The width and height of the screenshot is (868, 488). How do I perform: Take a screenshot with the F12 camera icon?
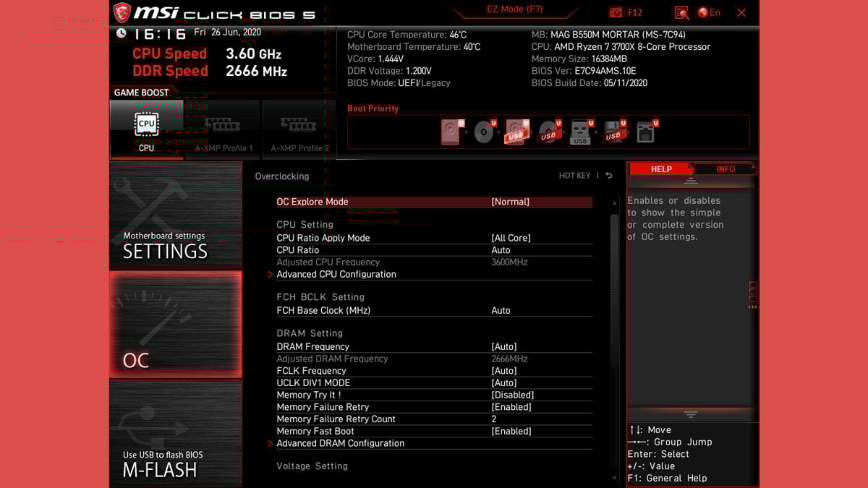click(x=616, y=12)
